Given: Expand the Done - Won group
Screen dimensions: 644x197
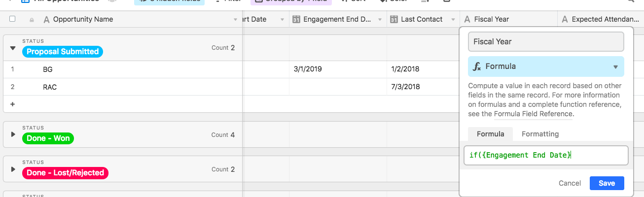Looking at the screenshot, I should click(x=13, y=134).
